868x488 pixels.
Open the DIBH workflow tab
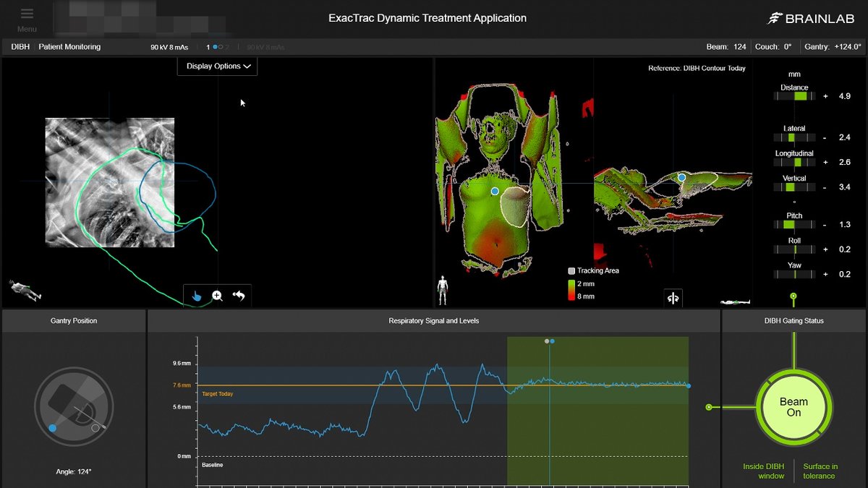coord(20,47)
